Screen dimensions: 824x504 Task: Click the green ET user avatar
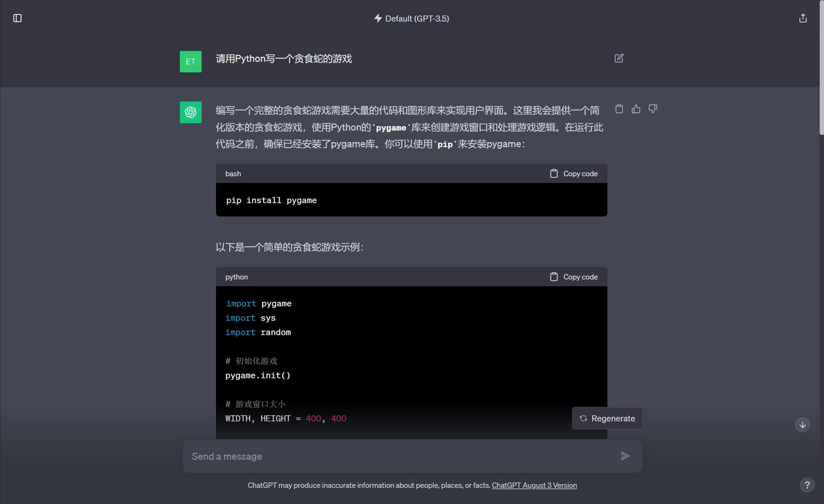(191, 61)
